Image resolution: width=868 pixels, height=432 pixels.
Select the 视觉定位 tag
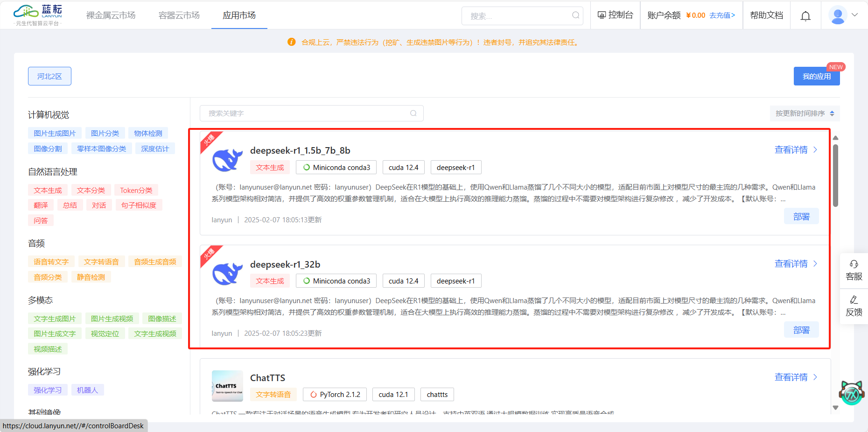click(x=105, y=334)
